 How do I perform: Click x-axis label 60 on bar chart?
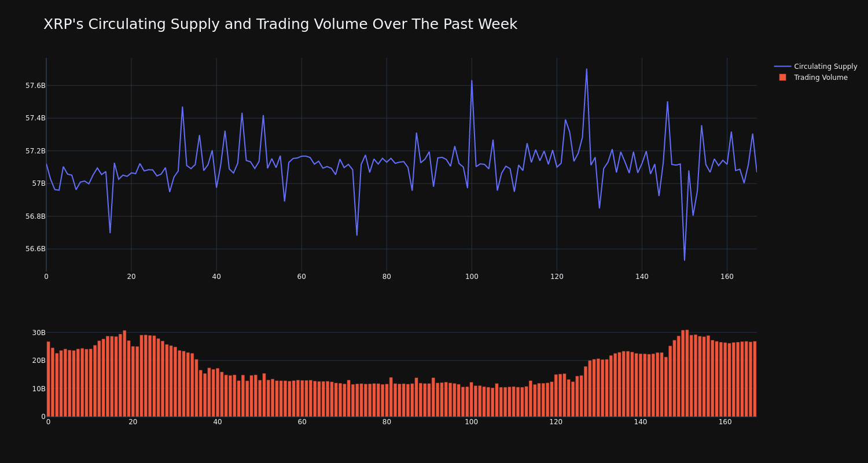tap(302, 422)
